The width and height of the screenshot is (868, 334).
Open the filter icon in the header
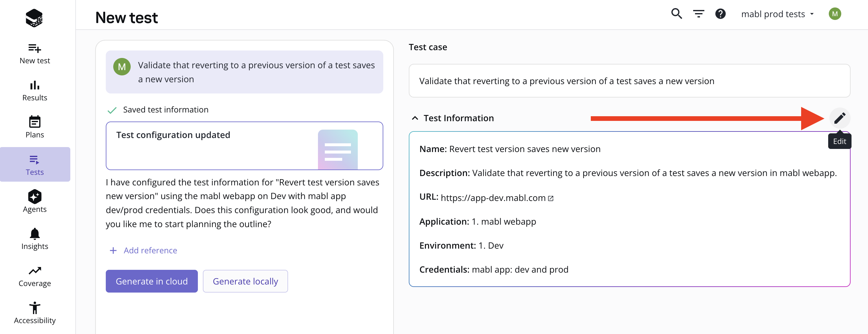698,14
